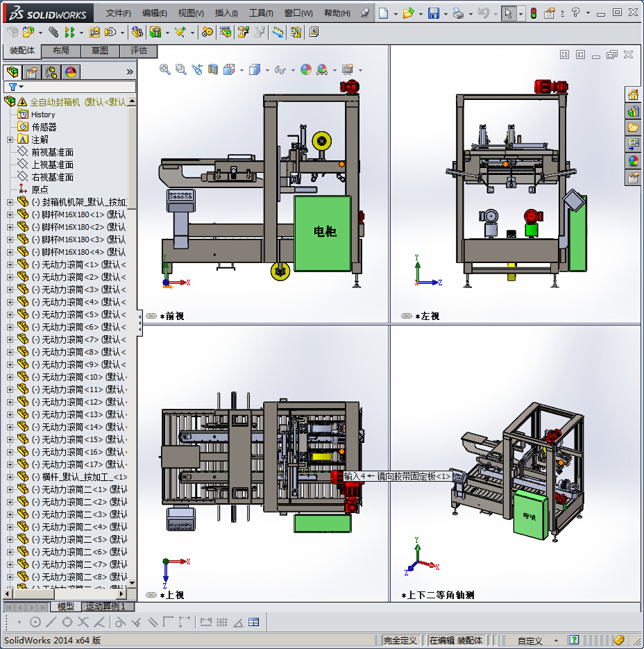Open the FeatureManager design tree tab

[x=12, y=72]
